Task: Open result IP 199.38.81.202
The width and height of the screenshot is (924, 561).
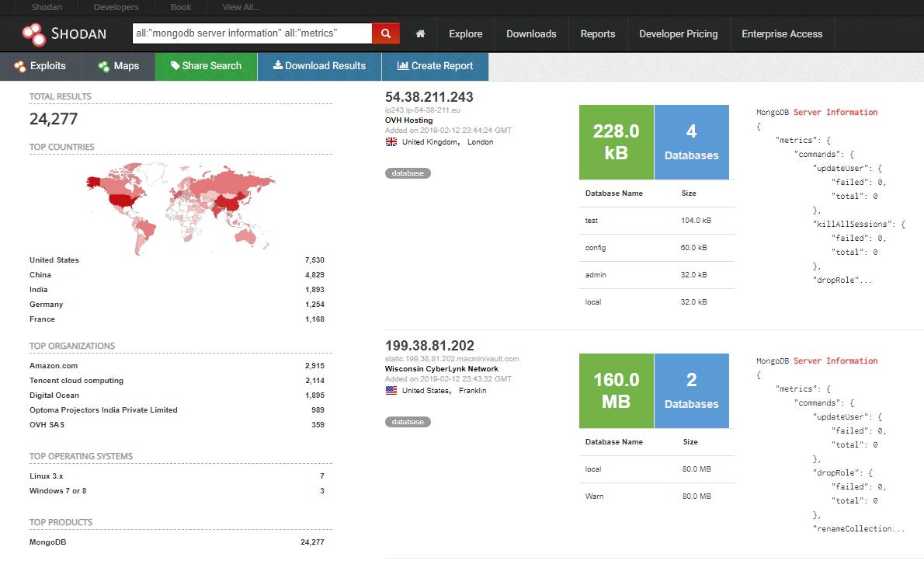Action: (x=429, y=346)
